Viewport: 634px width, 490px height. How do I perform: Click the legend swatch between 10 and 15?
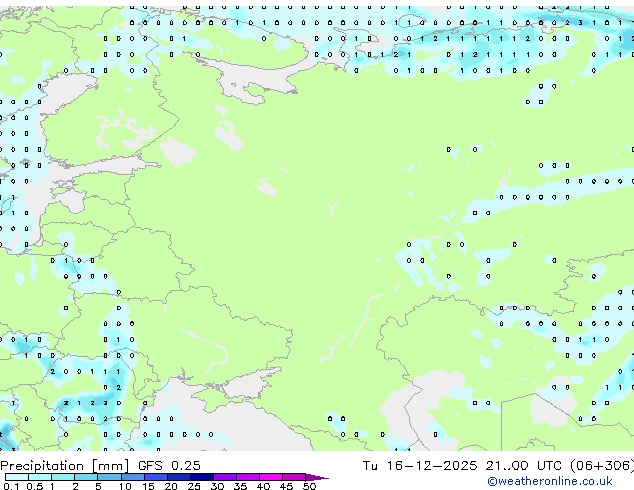tap(133, 477)
